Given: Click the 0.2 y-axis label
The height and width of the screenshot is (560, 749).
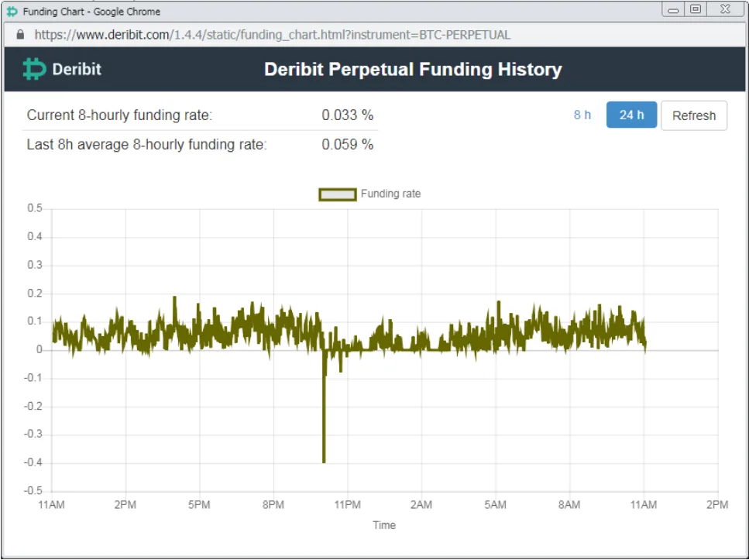Looking at the screenshot, I should [x=35, y=294].
